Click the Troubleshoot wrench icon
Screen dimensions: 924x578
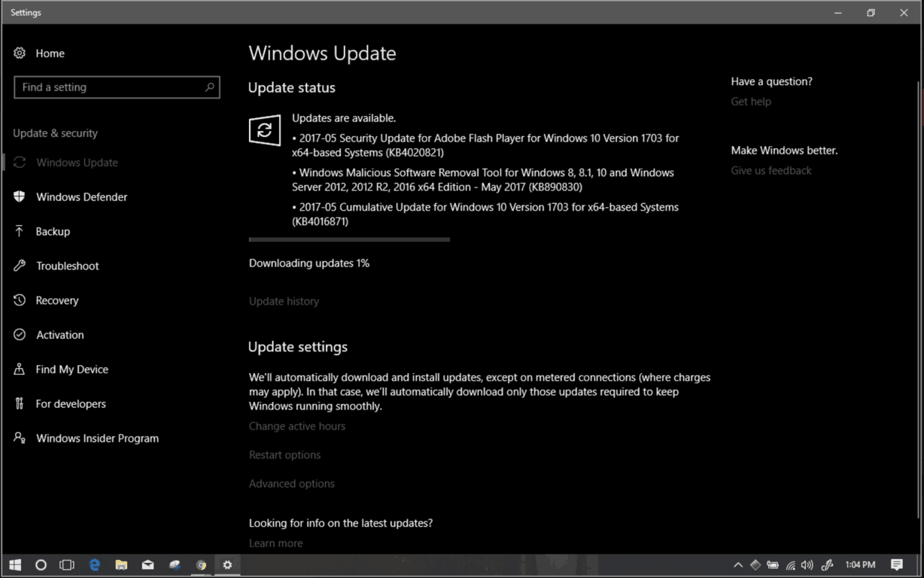point(20,266)
